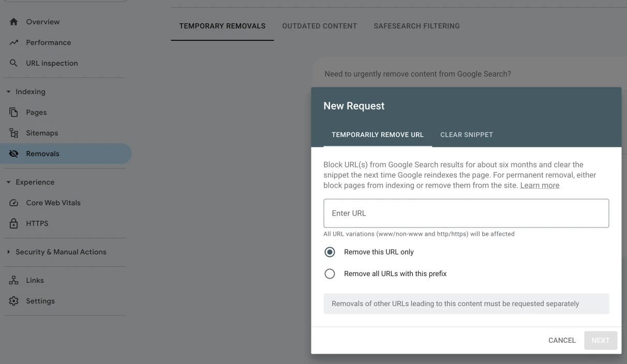This screenshot has width=627, height=364.
Task: Click the Overview home icon
Action: pyautogui.click(x=14, y=22)
